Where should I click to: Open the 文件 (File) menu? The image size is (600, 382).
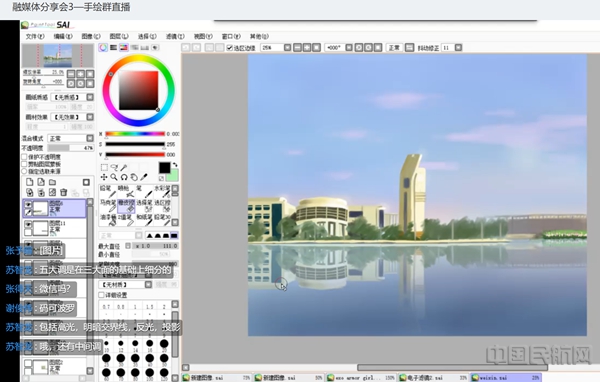[x=35, y=36]
